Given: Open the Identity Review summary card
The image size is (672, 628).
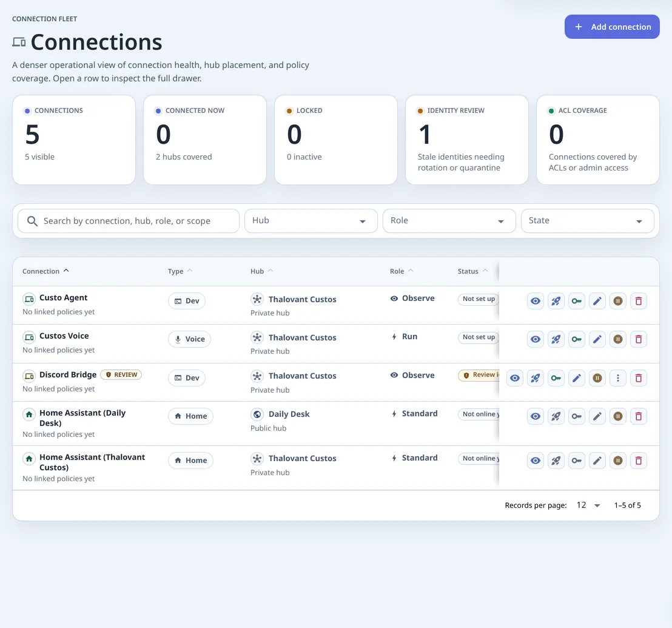Looking at the screenshot, I should point(467,140).
